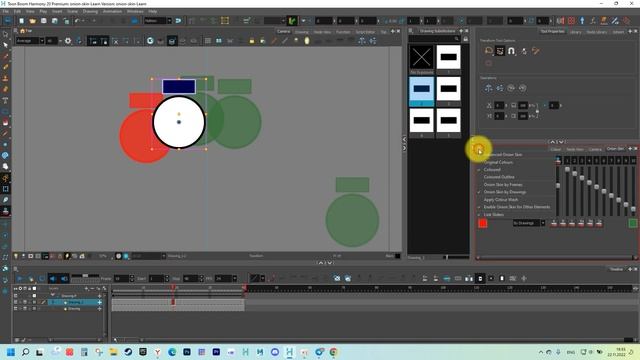
Task: Increment the Stop frame stepper
Action: coord(201,277)
